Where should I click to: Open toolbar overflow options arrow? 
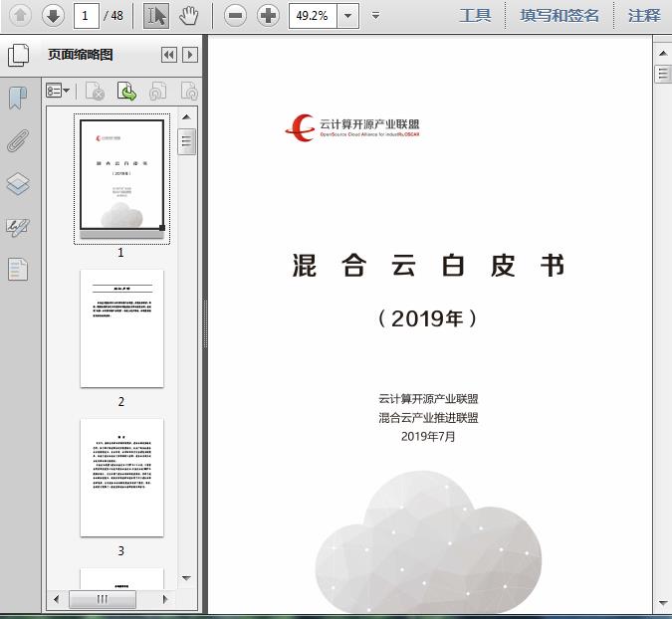coord(376,16)
